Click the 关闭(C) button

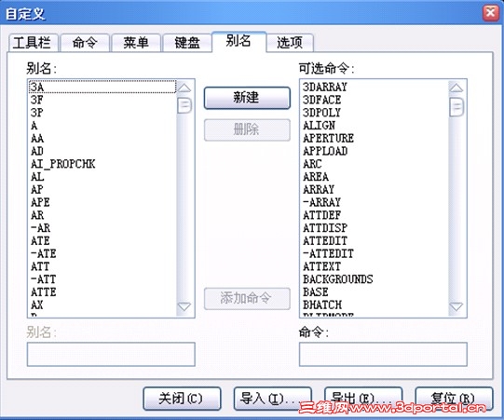[x=182, y=399]
